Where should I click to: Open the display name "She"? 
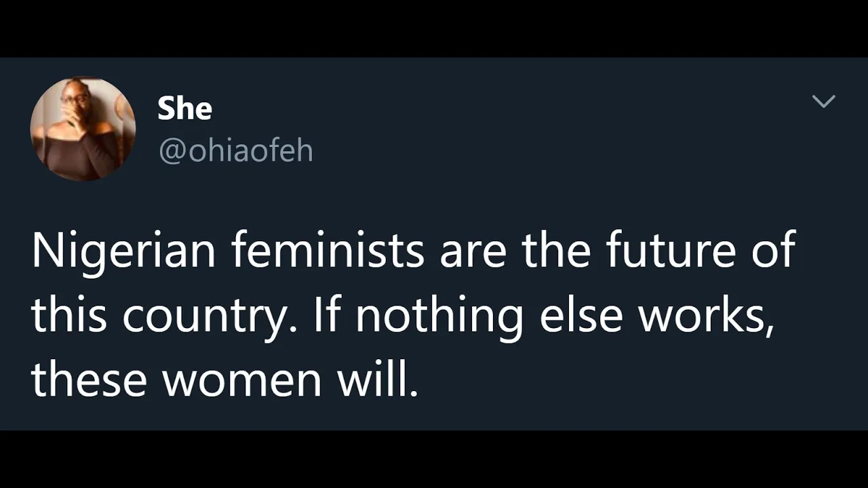[x=184, y=108]
